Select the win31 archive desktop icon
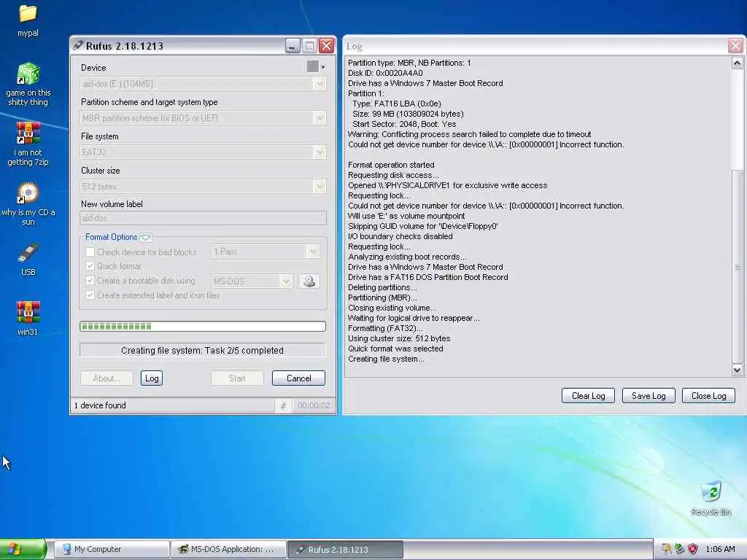The width and height of the screenshot is (747, 560). (x=28, y=312)
